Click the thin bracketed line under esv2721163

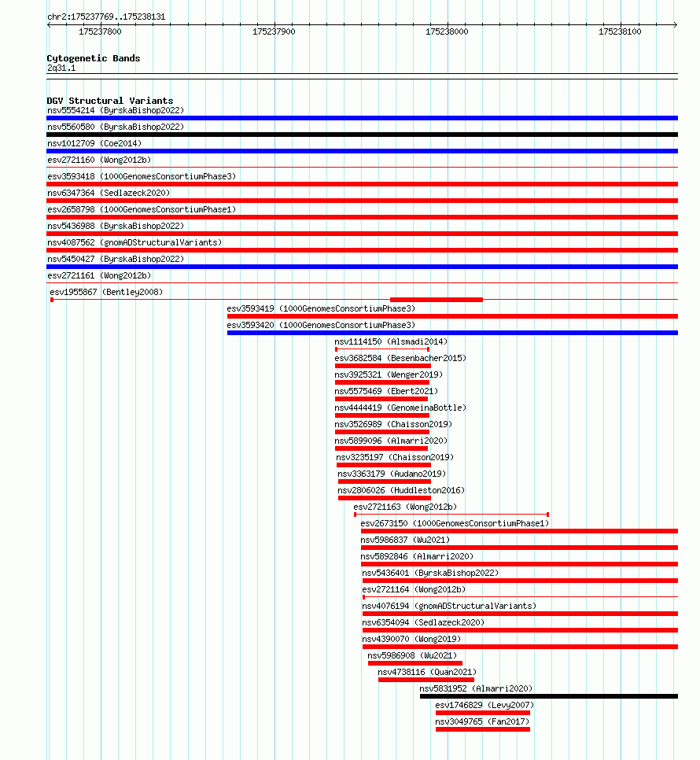(x=451, y=515)
